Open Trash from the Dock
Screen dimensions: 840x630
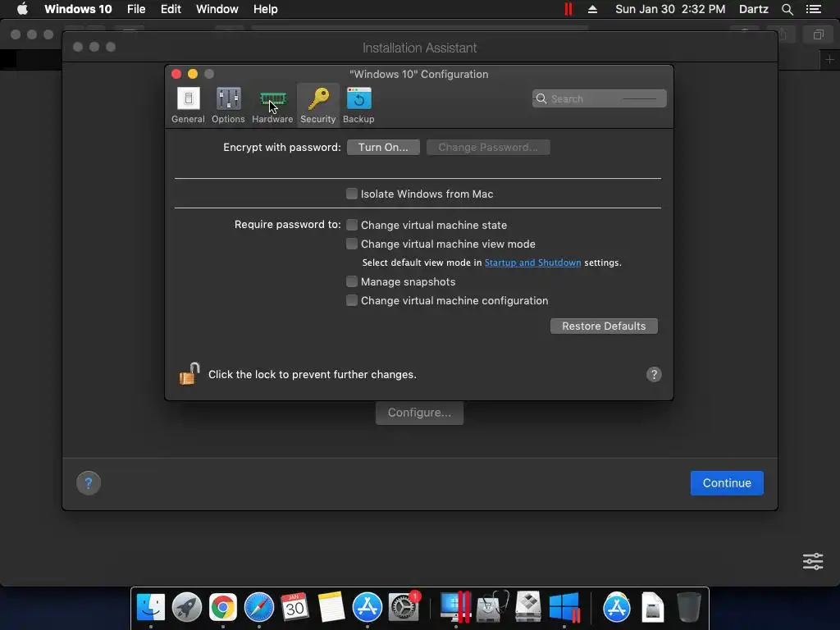pos(688,607)
